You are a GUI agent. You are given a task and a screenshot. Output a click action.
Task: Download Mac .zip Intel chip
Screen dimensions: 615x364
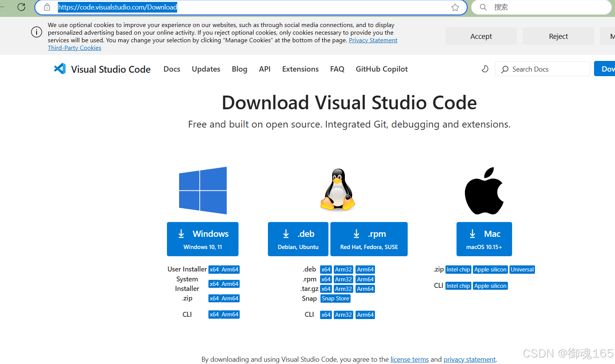point(458,270)
